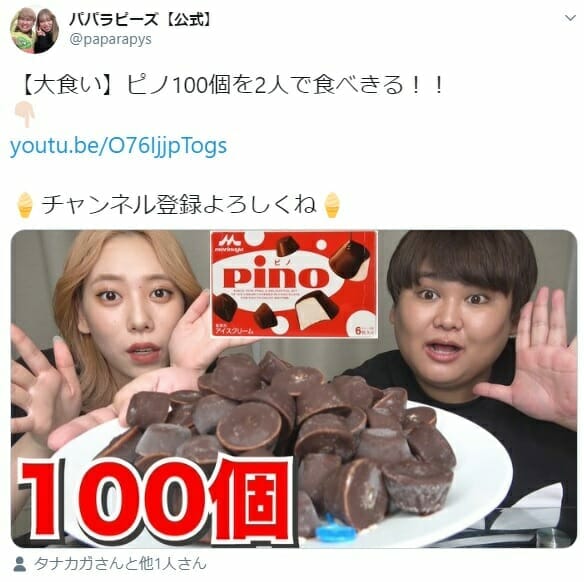Click the right soft-serve ice cream emoji

point(332,205)
